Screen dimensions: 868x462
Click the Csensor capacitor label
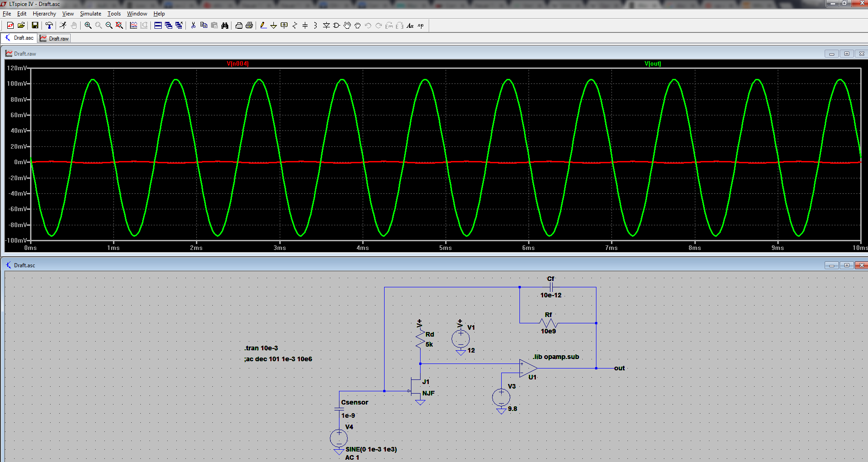(354, 402)
